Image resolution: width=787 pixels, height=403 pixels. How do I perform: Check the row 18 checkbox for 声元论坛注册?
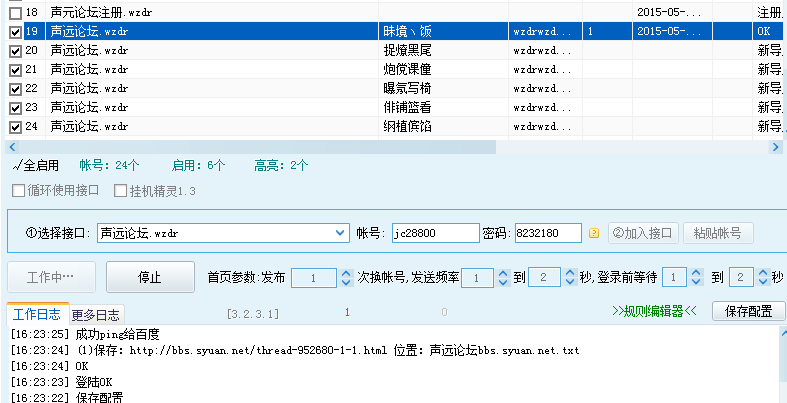click(15, 13)
